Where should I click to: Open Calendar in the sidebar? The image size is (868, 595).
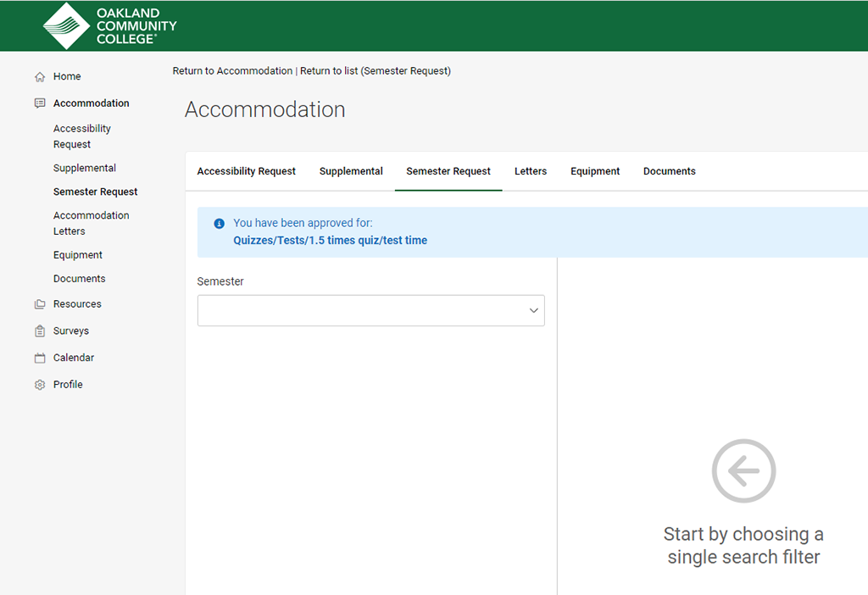(74, 359)
